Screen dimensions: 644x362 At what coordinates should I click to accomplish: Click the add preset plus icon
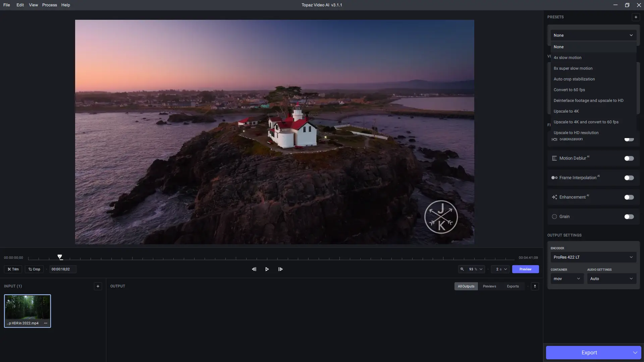coord(636,17)
